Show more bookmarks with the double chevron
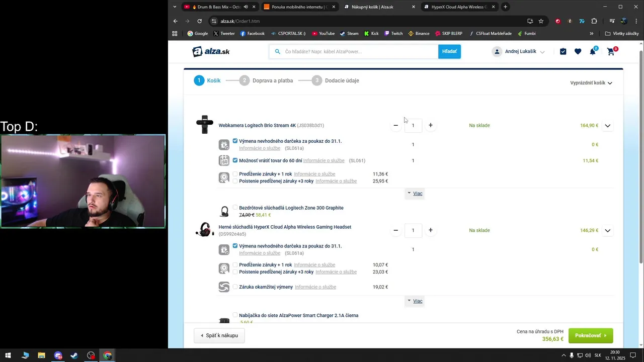The height and width of the screenshot is (362, 644). pyautogui.click(x=592, y=34)
